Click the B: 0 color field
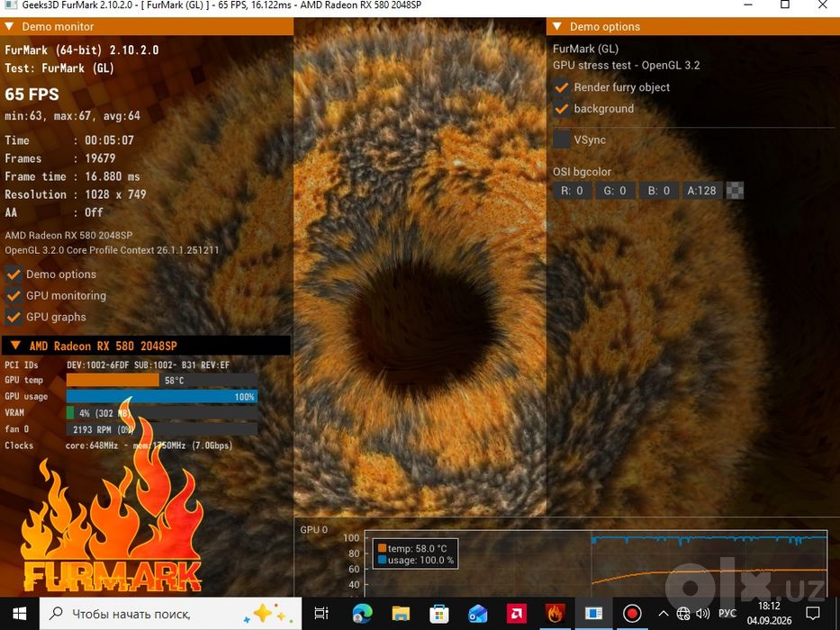Viewport: 840px width, 630px height. pos(658,191)
